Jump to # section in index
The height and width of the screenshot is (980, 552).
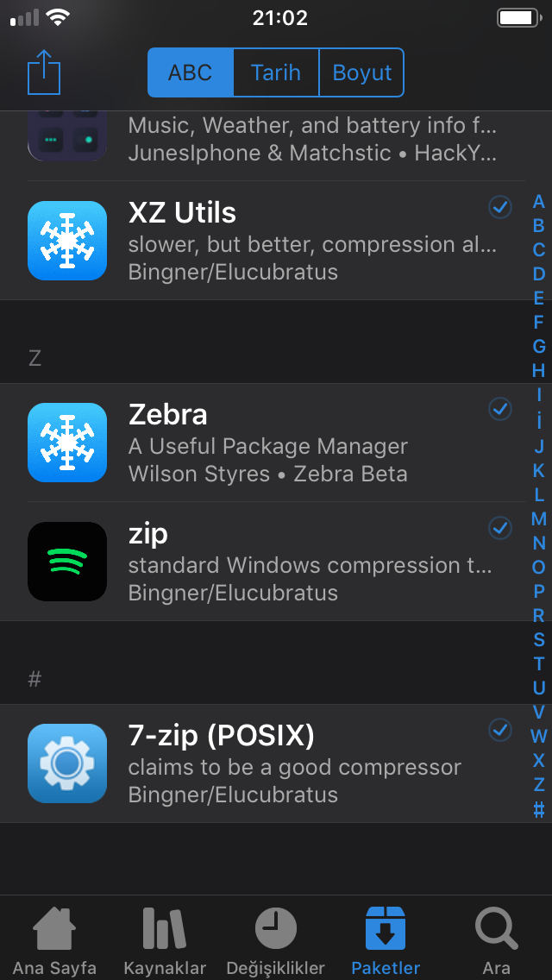[539, 809]
